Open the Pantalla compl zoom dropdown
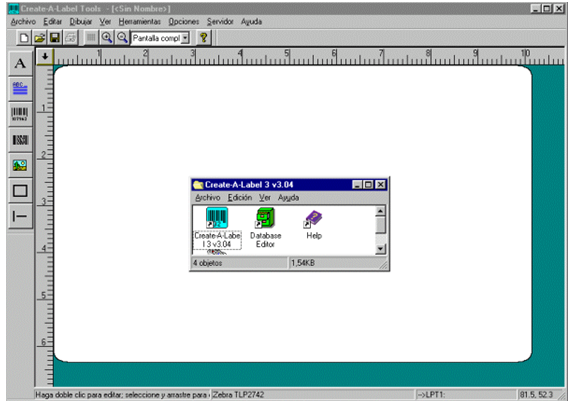The image size is (572, 406). coord(185,38)
